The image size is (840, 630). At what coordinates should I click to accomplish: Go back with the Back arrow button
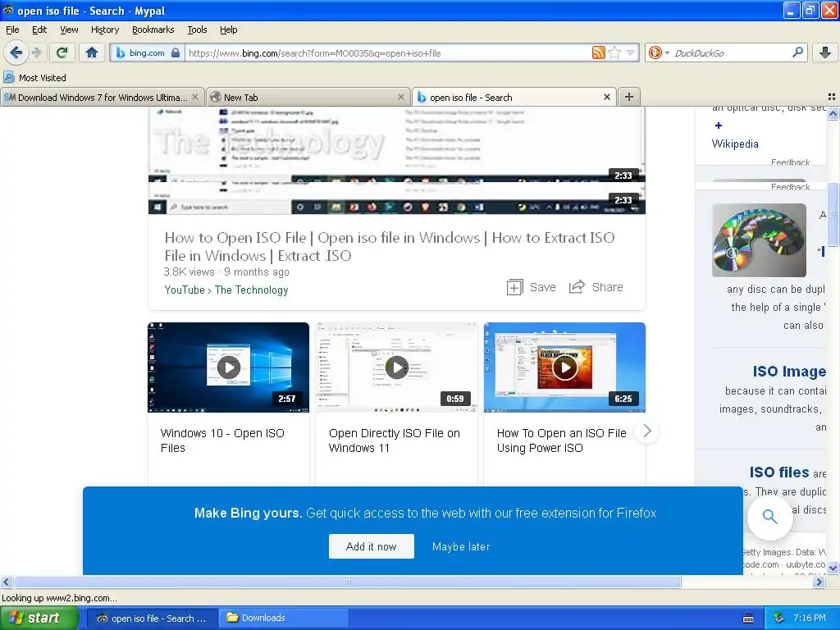[x=16, y=52]
